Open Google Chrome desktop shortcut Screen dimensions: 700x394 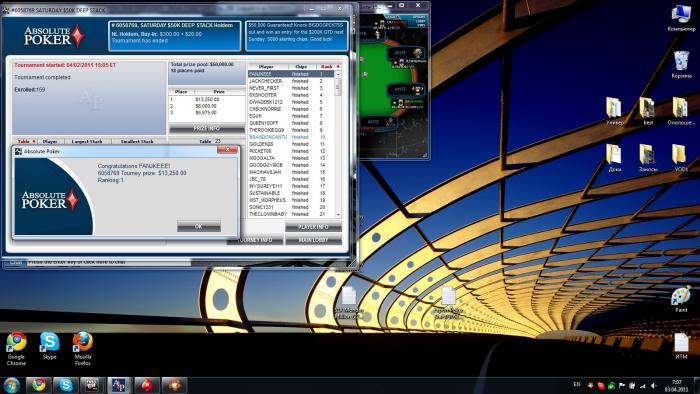pos(17,348)
